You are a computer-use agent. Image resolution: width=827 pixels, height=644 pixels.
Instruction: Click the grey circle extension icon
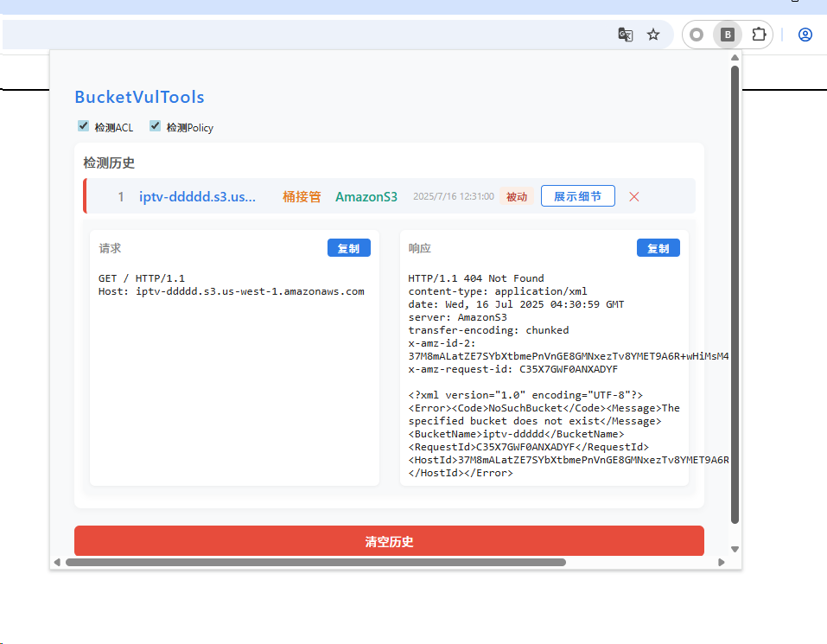point(697,35)
